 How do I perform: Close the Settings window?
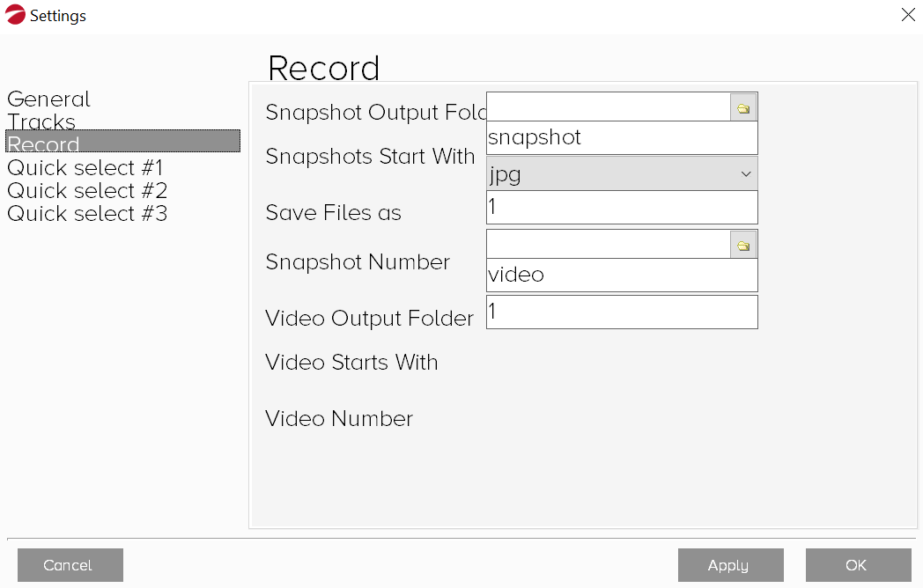click(908, 15)
